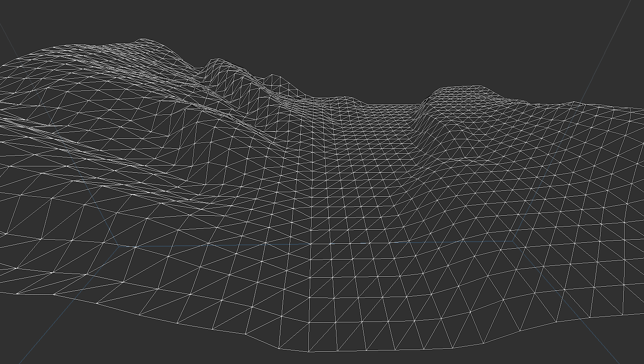Click the blue bounding box corner at right
Viewport: 644px width, 364px height.
coord(513,241)
